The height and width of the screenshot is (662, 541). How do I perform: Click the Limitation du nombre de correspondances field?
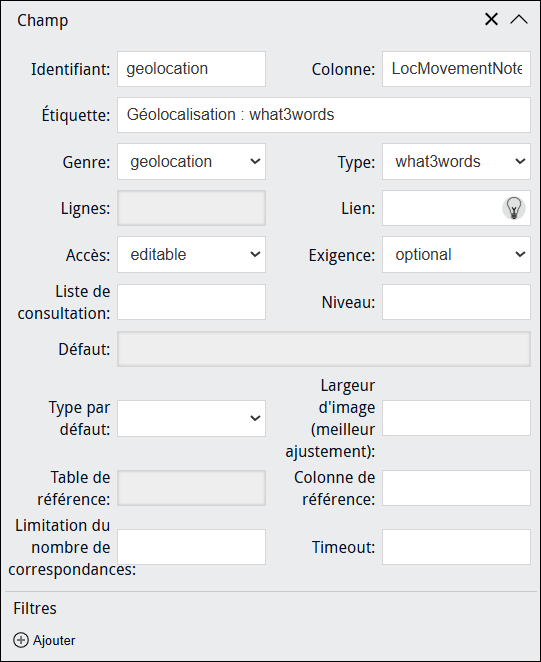coord(191,547)
